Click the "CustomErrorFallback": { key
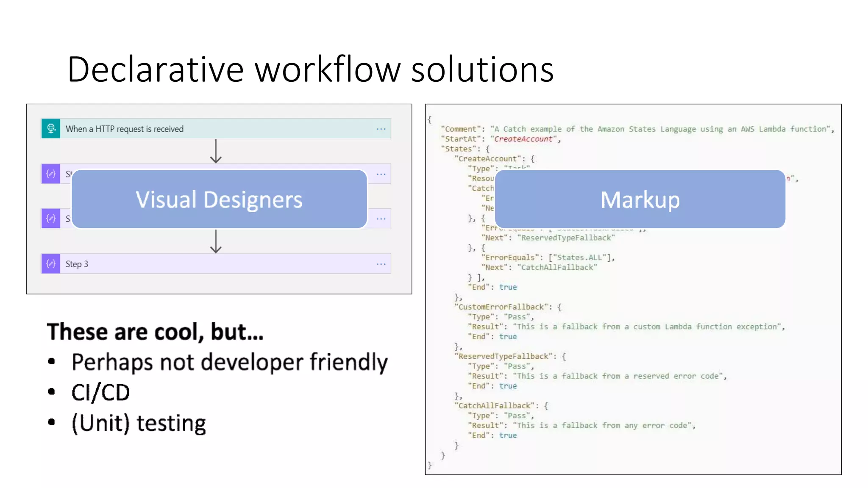Viewport: 868px width, 488px height. (x=508, y=307)
